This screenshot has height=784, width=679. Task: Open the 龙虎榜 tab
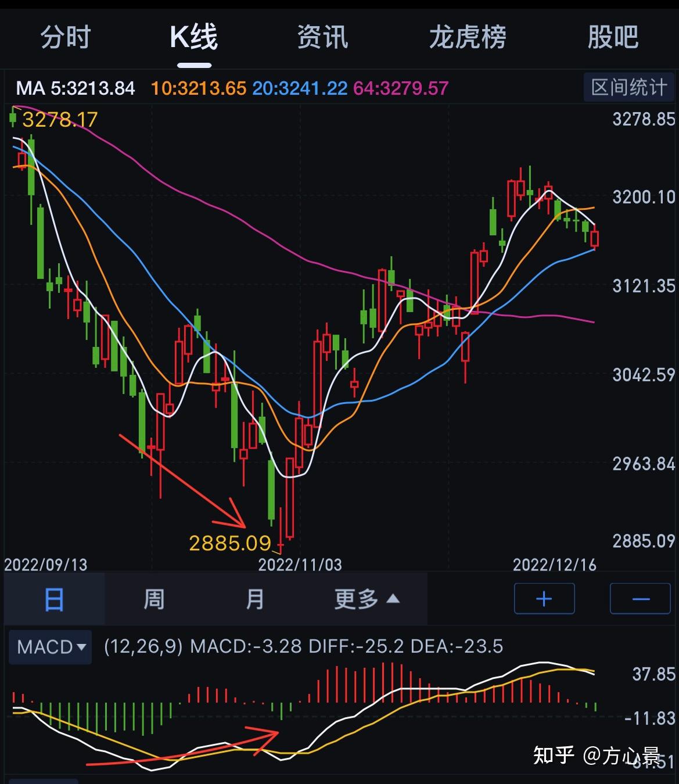tap(468, 37)
